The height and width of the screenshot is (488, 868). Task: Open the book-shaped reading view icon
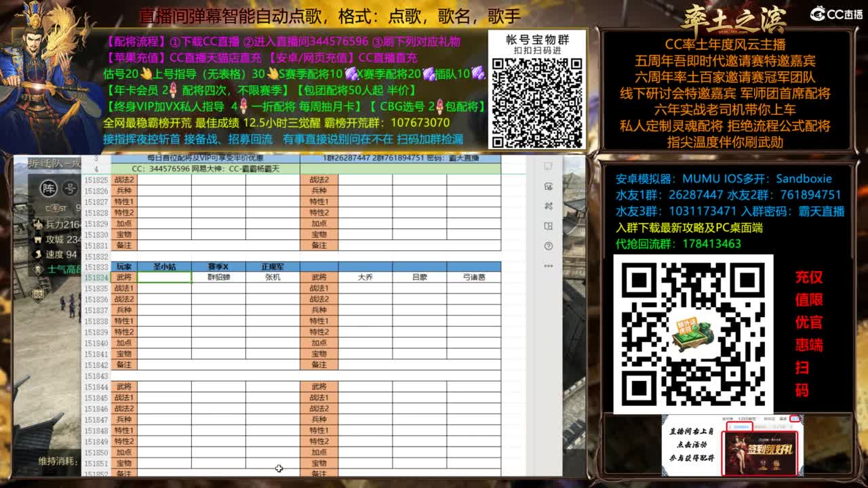click(548, 225)
